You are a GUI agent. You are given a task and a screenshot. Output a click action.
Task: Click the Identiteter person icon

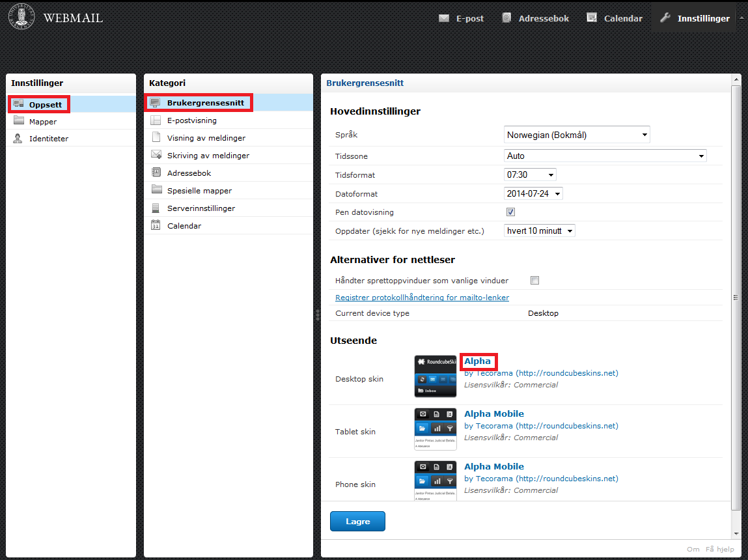[x=18, y=139]
